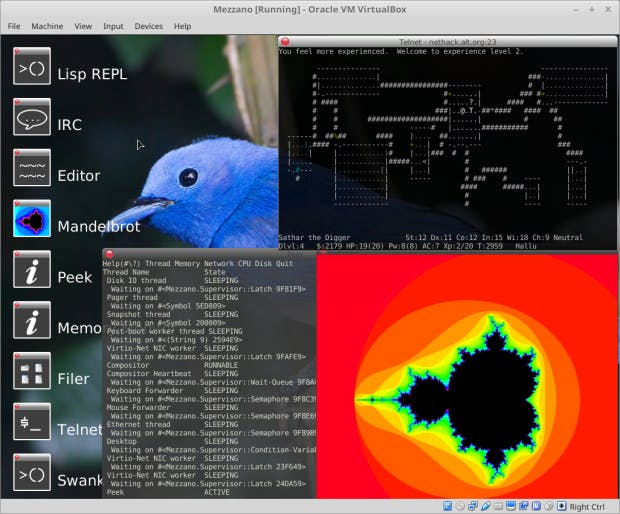Select Thread in the Peek command bar

(157, 264)
